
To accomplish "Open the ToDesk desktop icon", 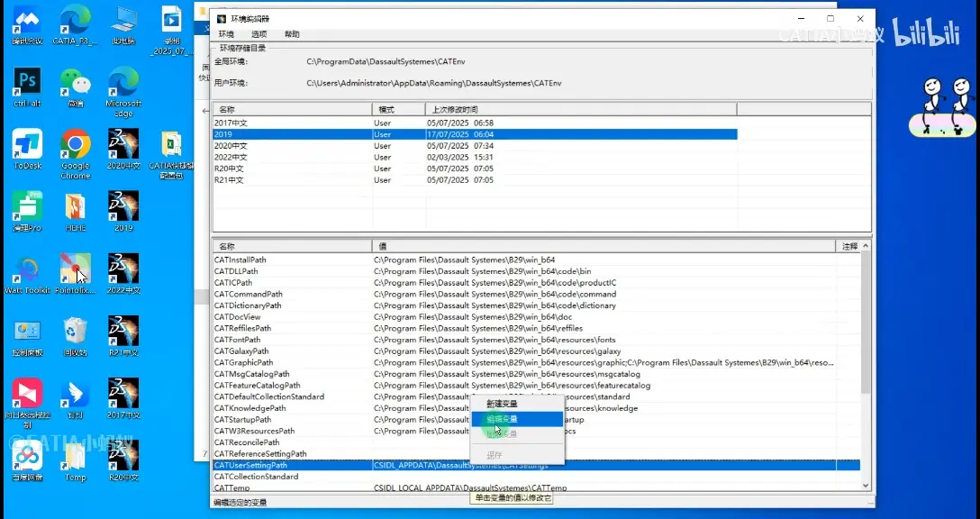I will pyautogui.click(x=27, y=150).
